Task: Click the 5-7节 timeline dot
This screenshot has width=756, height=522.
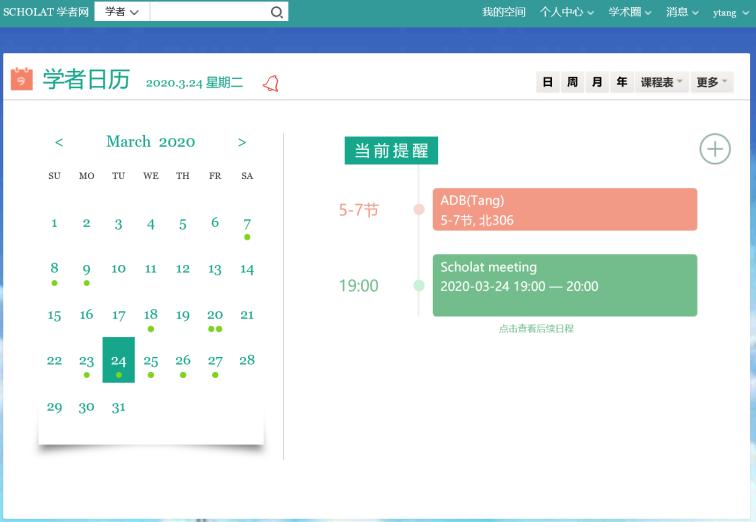Action: [x=419, y=209]
